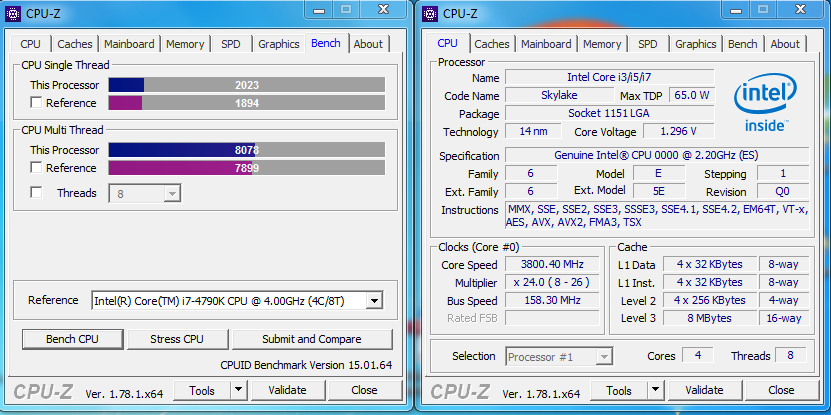This screenshot has width=831, height=415.
Task: Click the processor Name field
Action: tap(609, 77)
